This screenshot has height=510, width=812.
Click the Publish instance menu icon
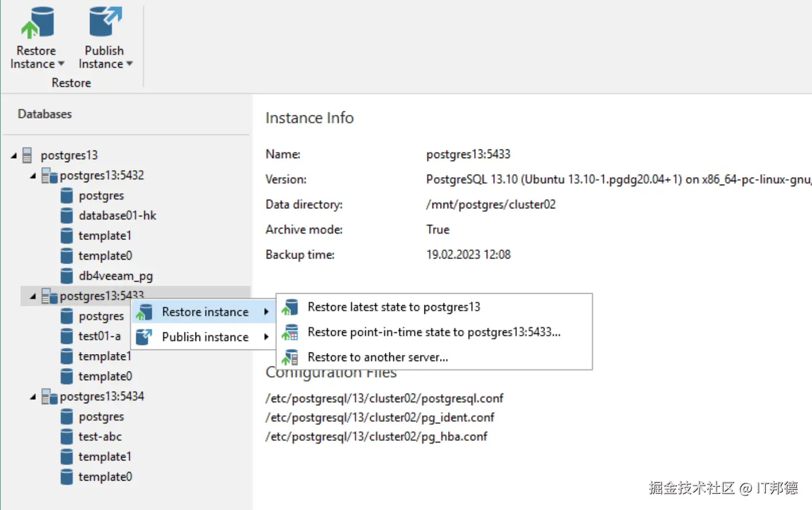[x=144, y=337]
